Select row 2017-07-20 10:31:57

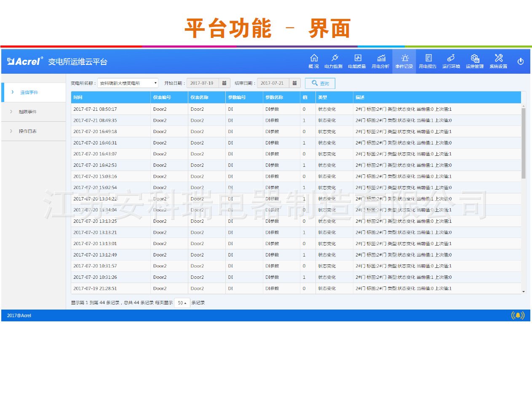(x=296, y=266)
